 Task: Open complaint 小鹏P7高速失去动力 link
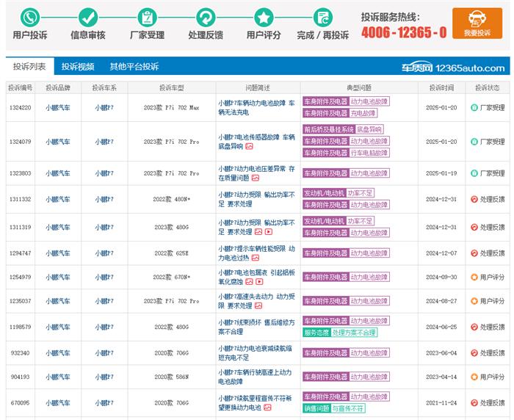pyautogui.click(x=257, y=301)
